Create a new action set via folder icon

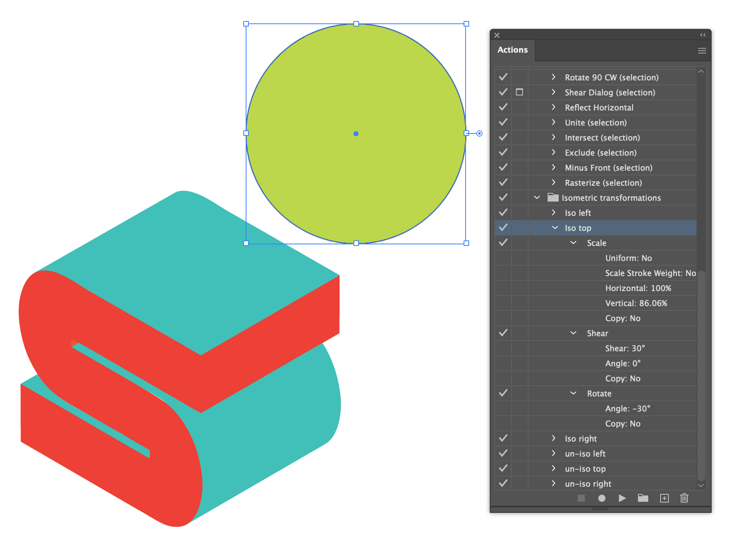(x=643, y=498)
